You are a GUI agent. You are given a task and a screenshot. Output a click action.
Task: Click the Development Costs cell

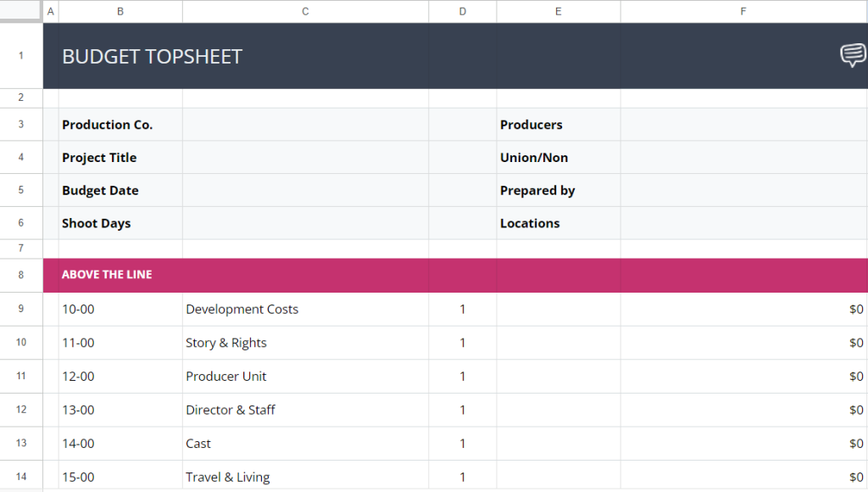(305, 309)
